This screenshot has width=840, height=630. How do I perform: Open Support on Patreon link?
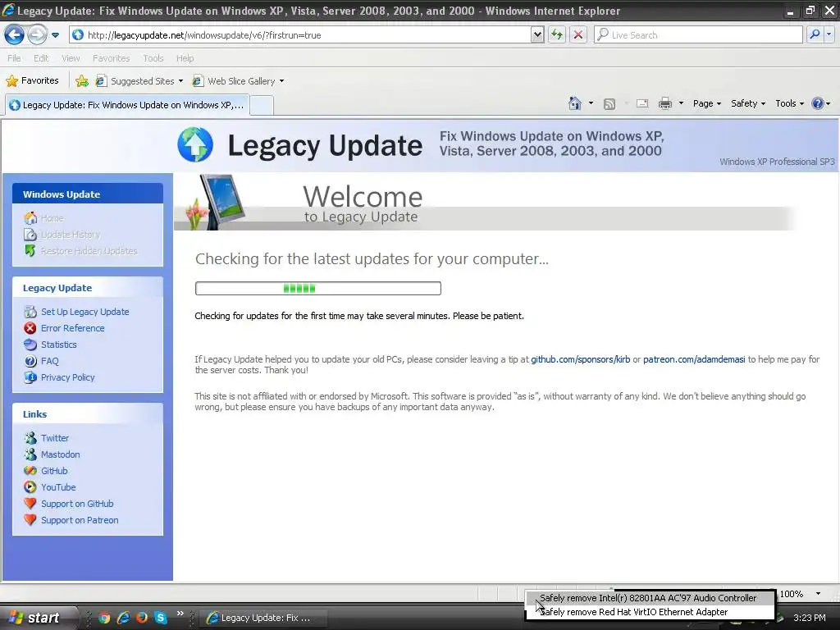80,520
